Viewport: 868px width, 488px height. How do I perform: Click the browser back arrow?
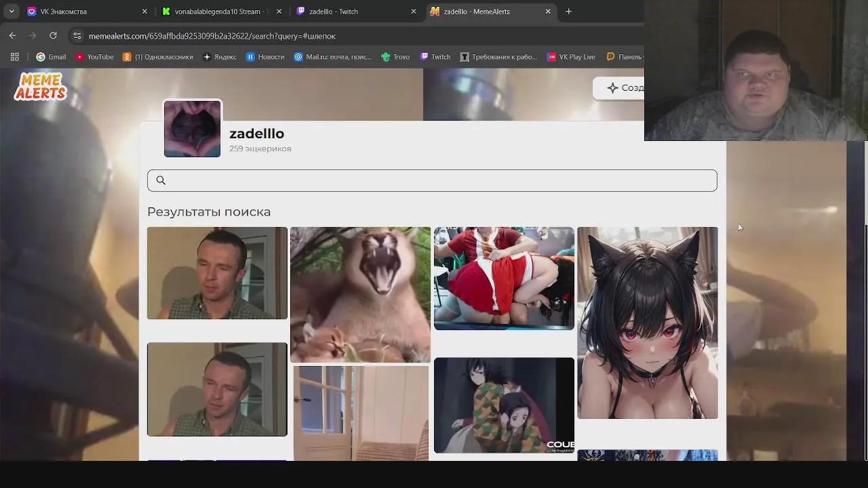[12, 36]
